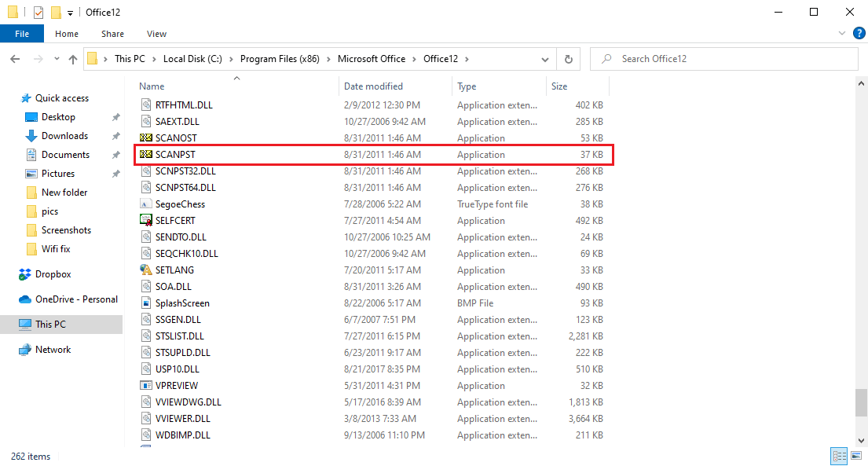
Task: Click the SETLANG application icon
Action: (x=146, y=270)
